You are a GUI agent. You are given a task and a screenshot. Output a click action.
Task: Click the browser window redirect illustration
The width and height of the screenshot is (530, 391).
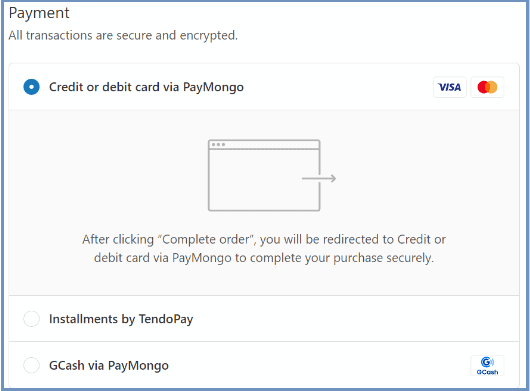[272, 175]
